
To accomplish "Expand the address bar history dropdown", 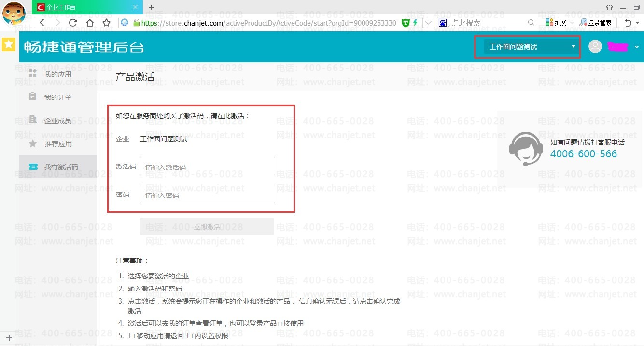I will tap(428, 23).
